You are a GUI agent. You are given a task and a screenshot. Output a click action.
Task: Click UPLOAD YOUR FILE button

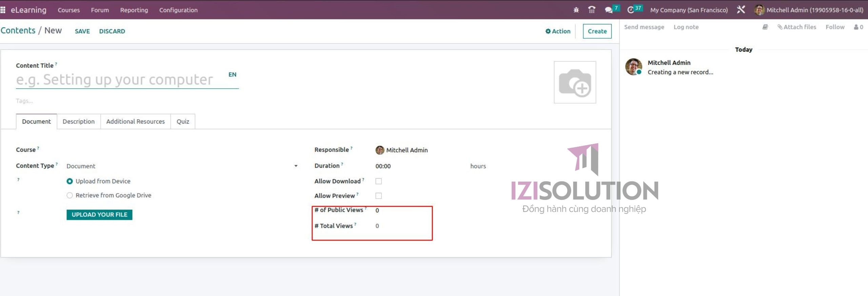[99, 215]
